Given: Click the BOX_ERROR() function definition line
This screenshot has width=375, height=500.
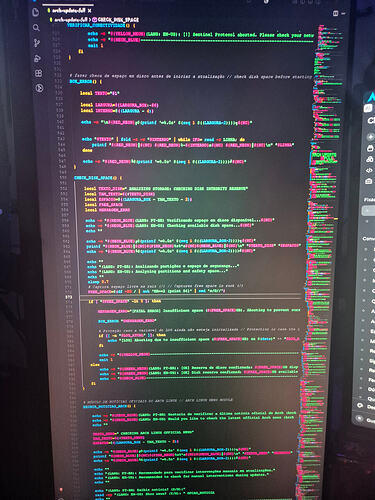Looking at the screenshot, I should (85, 81).
